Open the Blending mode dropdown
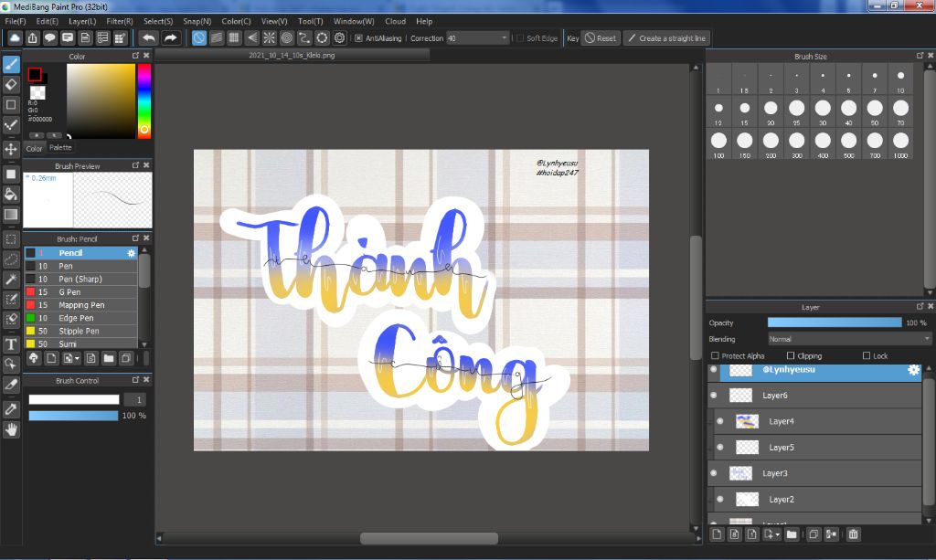The image size is (936, 560). (848, 339)
